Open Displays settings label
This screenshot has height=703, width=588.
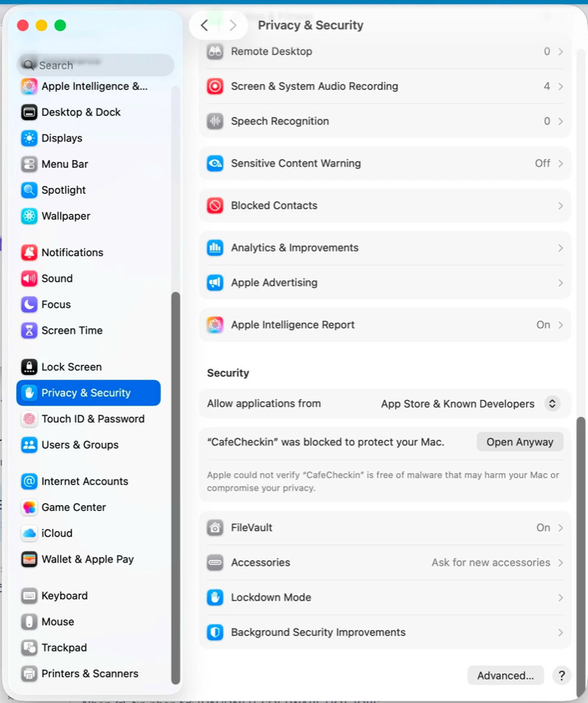point(62,138)
